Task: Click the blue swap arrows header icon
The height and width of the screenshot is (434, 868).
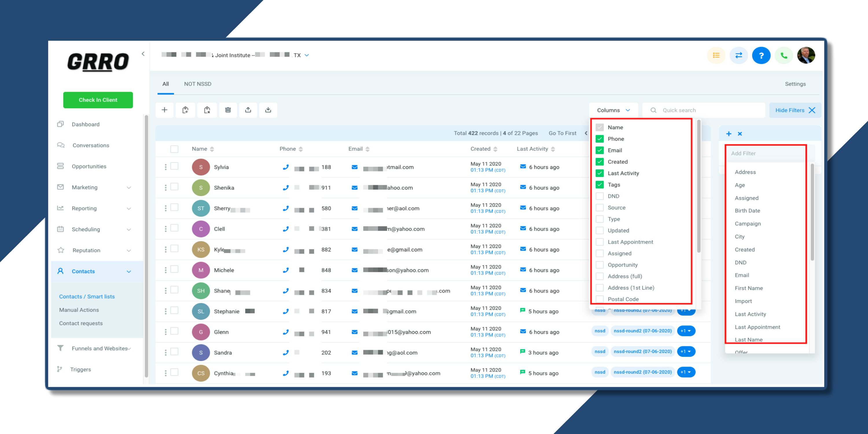Action: click(x=739, y=55)
